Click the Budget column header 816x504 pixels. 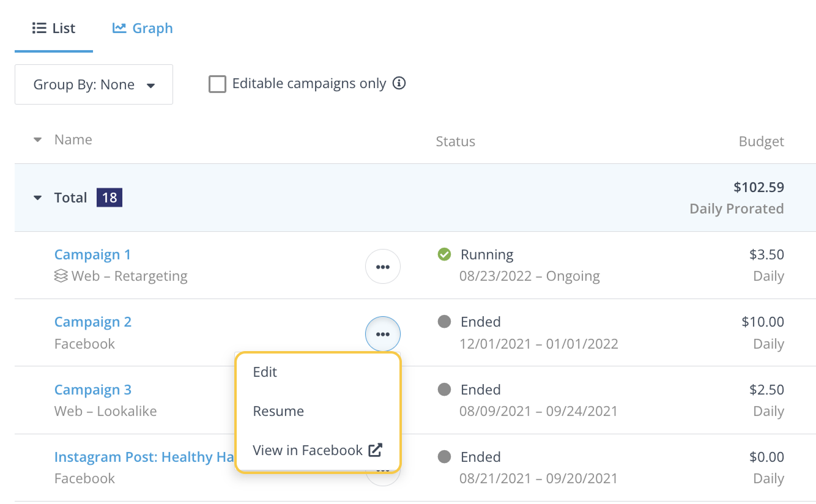(x=761, y=141)
